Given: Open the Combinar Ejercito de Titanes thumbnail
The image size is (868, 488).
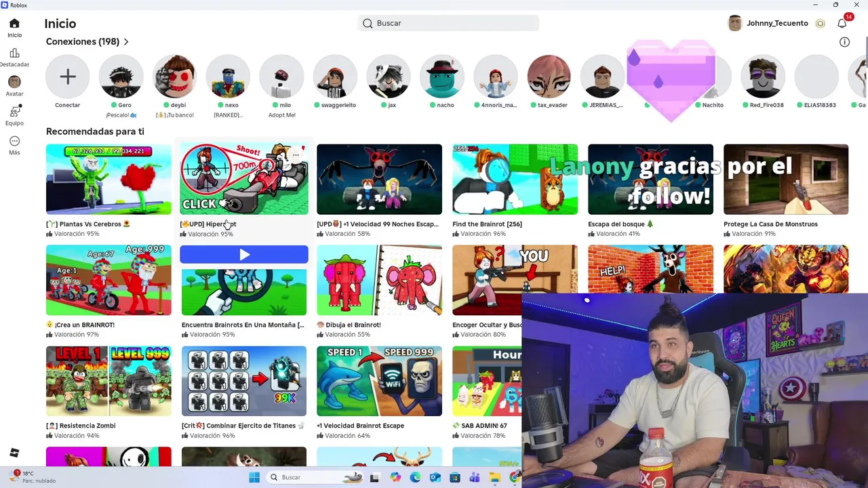Looking at the screenshot, I should click(244, 382).
